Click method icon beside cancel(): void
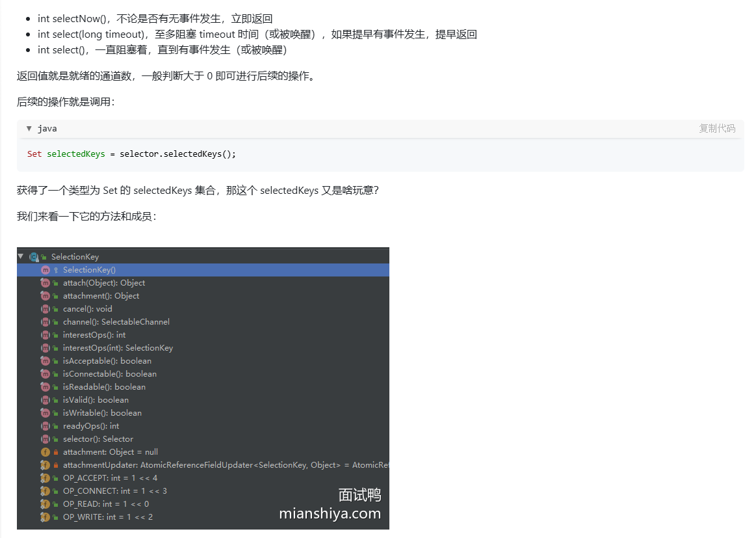The height and width of the screenshot is (538, 756). click(46, 309)
